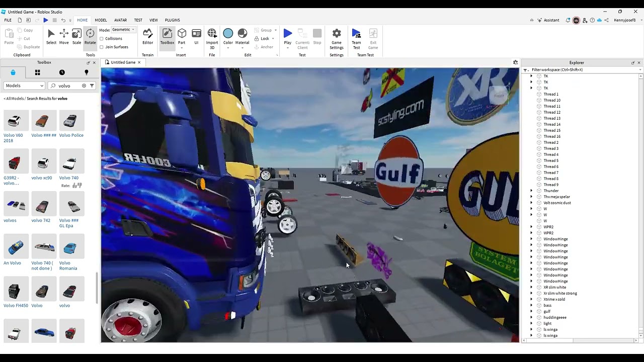The width and height of the screenshot is (644, 362).
Task: Open the Mode Geometric dropdown
Action: [123, 30]
